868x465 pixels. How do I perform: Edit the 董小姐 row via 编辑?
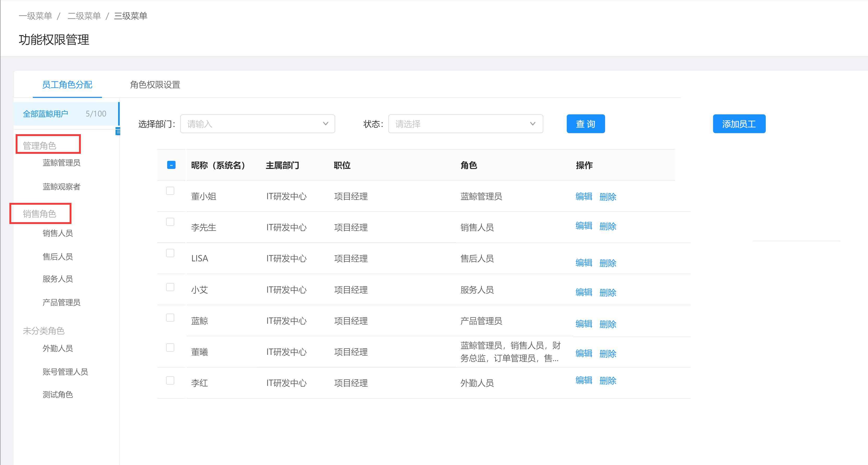click(584, 196)
